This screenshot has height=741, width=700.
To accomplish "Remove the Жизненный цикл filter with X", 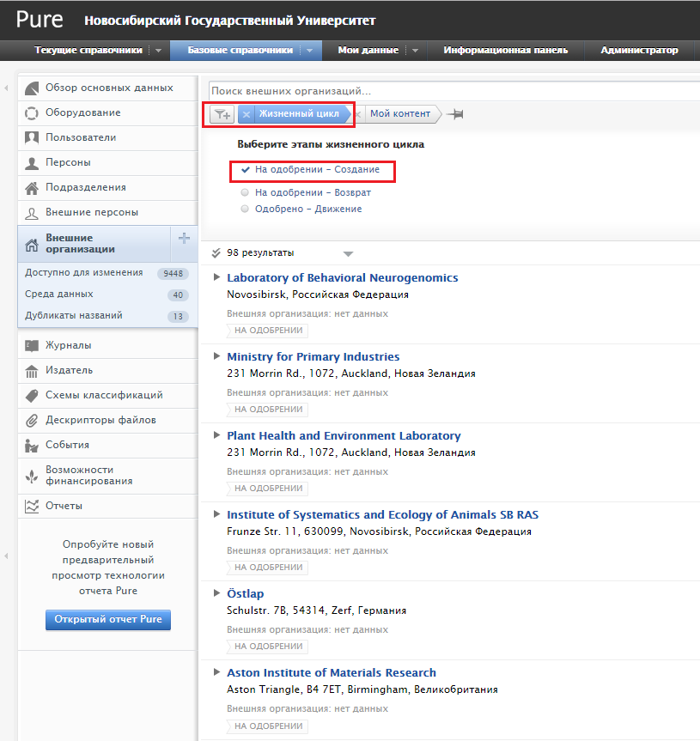I will pos(247,114).
